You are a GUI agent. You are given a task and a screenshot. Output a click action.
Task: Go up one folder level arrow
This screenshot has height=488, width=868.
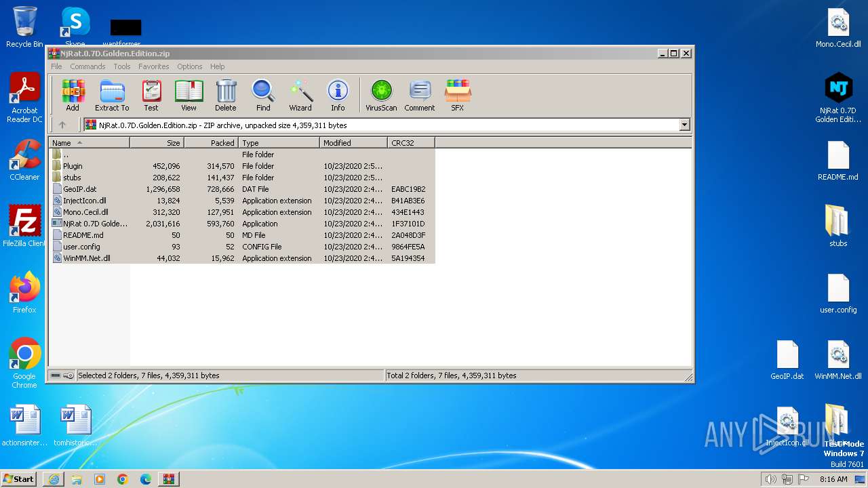pyautogui.click(x=62, y=125)
